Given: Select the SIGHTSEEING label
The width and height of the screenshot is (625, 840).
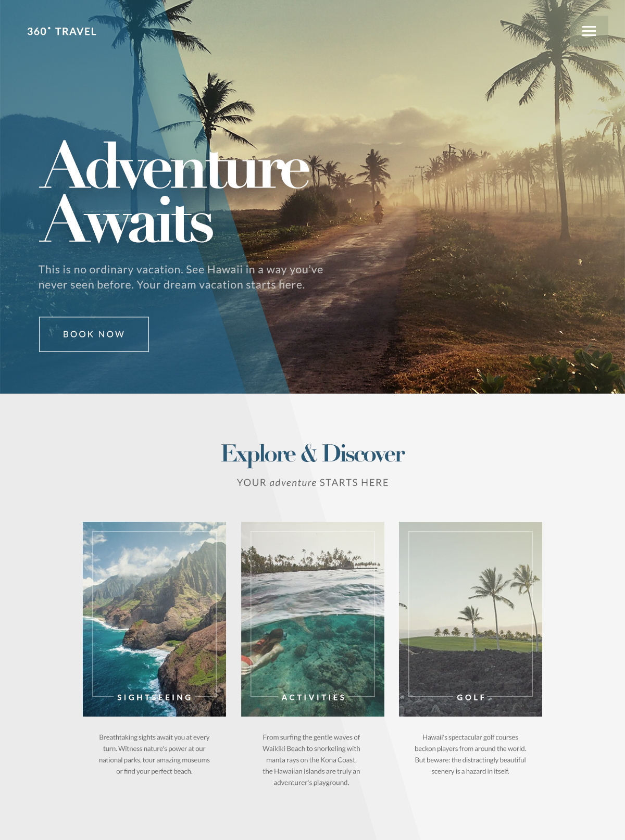Looking at the screenshot, I should click(x=155, y=697).
